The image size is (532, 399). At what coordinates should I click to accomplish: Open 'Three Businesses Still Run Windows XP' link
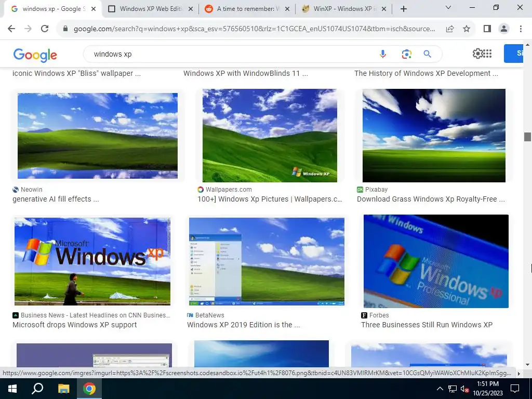[x=427, y=325]
